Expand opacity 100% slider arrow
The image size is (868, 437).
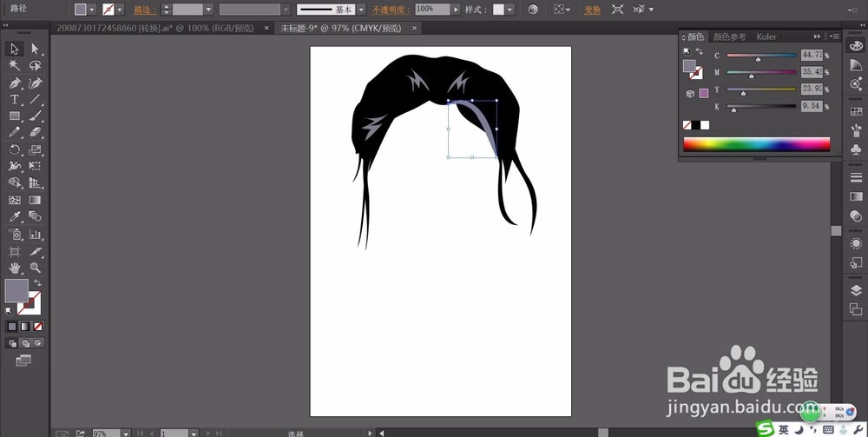coord(456,10)
